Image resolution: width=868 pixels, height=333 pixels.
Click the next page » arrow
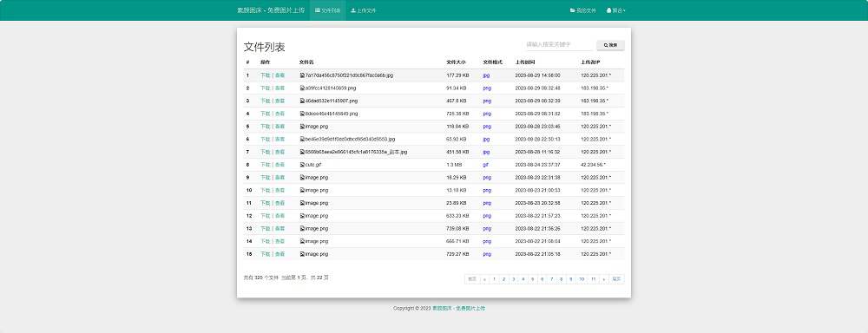[x=604, y=279]
